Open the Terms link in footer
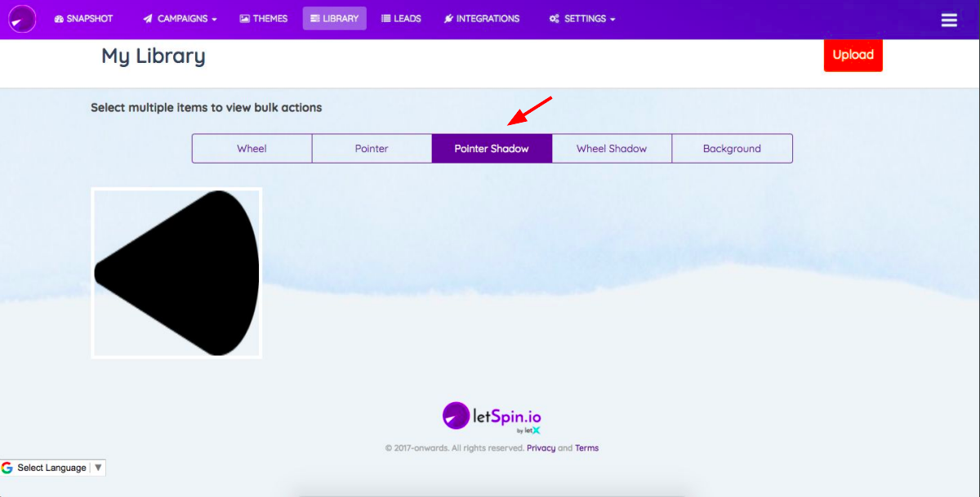Image resolution: width=980 pixels, height=497 pixels. (x=586, y=448)
